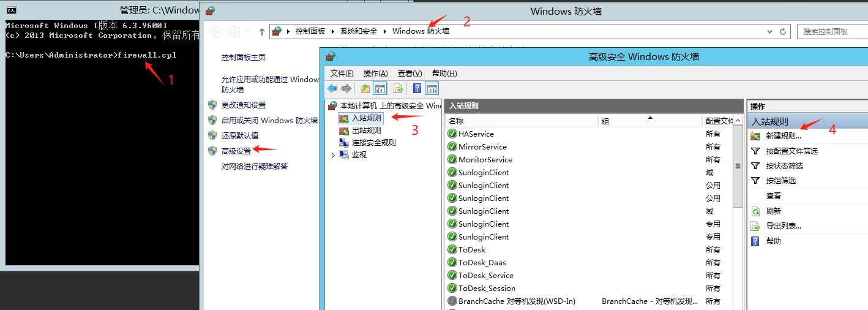Toggle the Show/Hide action pane icon
This screenshot has height=310, width=868.
coord(432,88)
